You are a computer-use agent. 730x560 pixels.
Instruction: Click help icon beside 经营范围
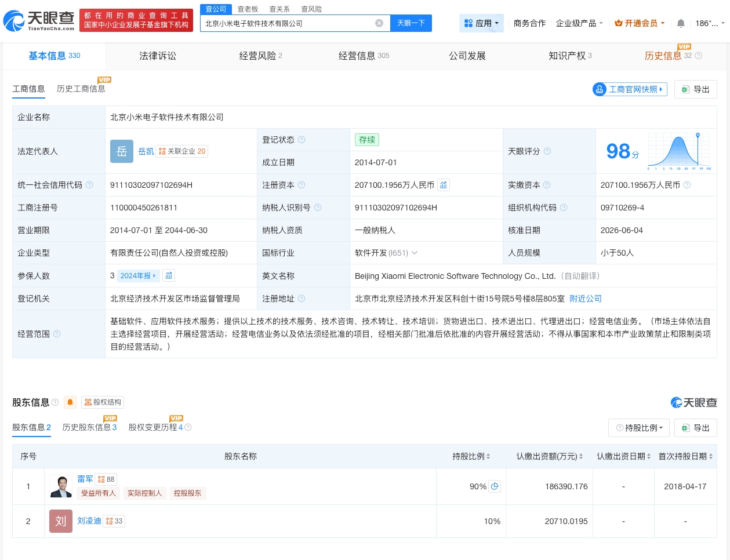pos(57,334)
